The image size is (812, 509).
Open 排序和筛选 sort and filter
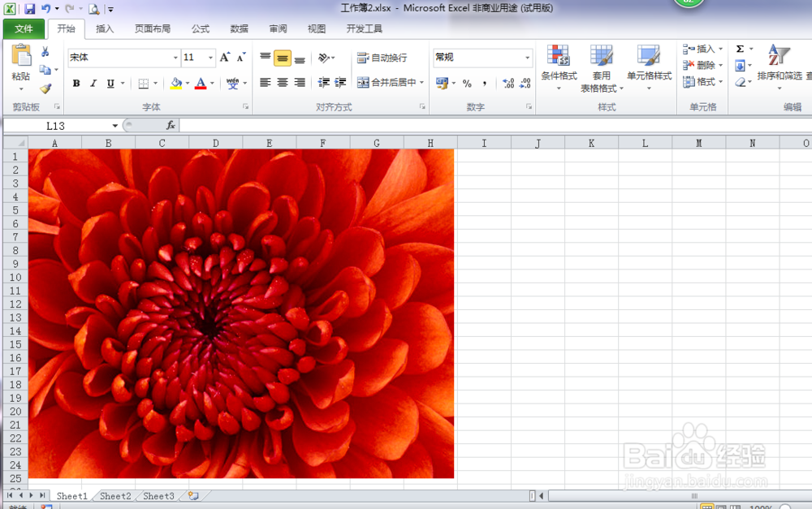tap(780, 67)
